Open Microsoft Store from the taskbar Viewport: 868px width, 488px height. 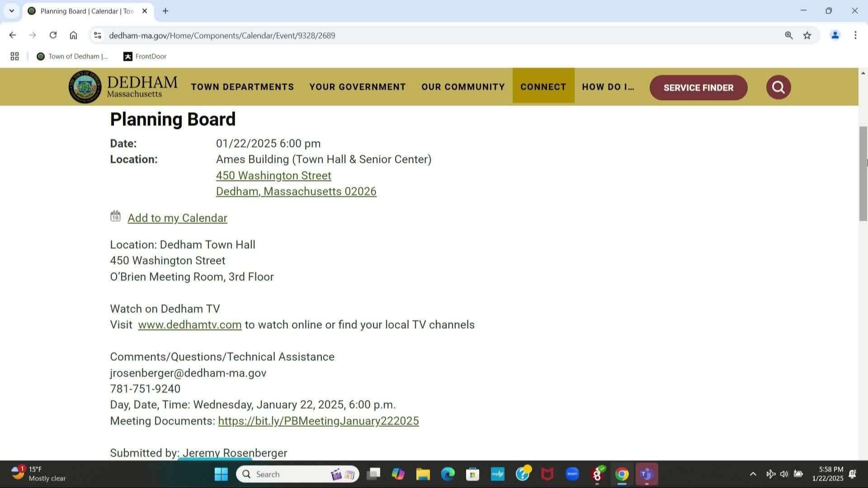point(473,474)
